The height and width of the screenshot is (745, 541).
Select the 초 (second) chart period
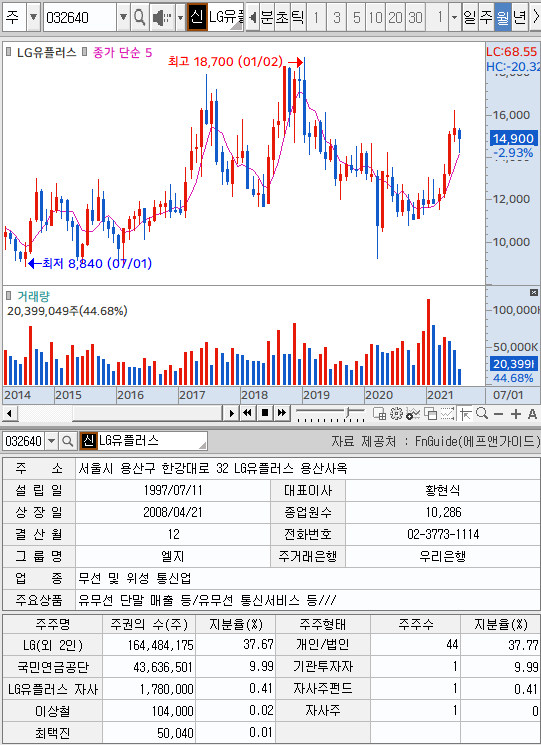[x=282, y=18]
